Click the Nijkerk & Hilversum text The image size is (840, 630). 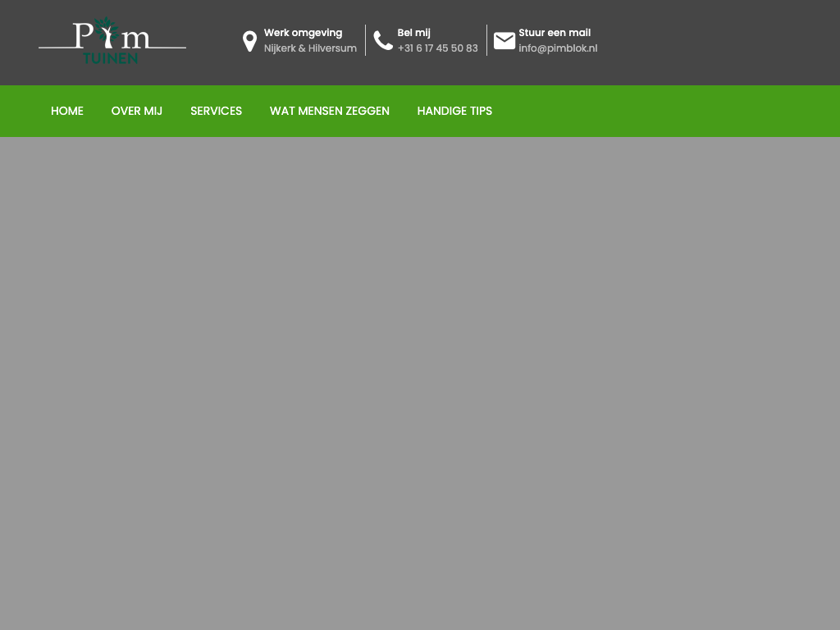(310, 48)
